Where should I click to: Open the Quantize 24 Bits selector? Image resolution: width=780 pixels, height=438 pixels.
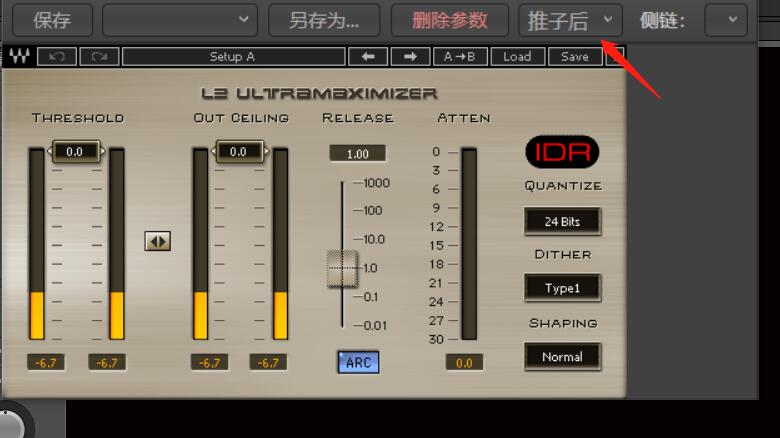(563, 221)
